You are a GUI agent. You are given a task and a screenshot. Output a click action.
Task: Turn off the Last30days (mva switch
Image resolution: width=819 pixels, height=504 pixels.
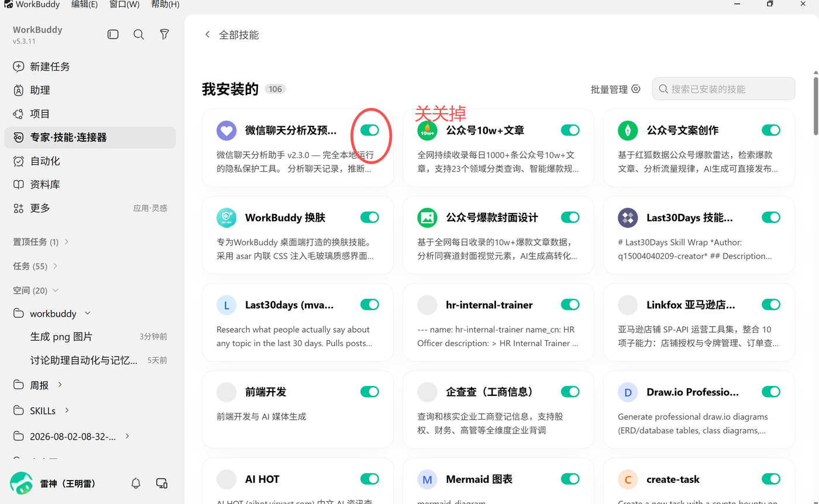point(370,305)
